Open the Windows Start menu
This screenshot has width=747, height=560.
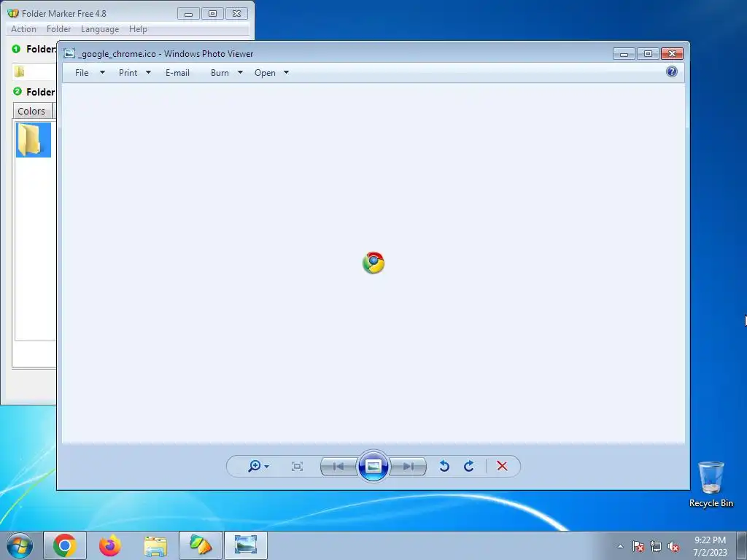click(x=20, y=545)
